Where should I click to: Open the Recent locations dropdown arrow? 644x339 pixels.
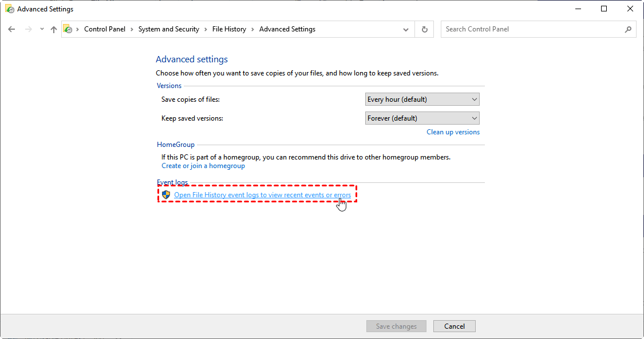point(42,29)
